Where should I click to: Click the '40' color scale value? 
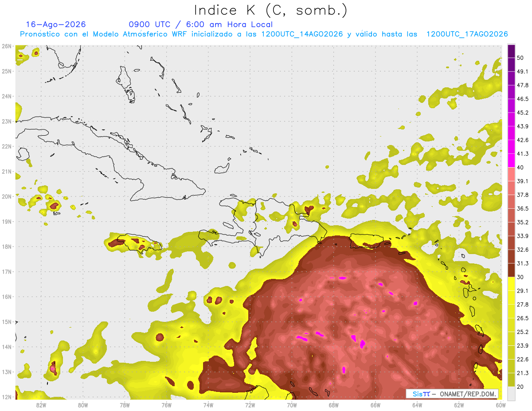[x=520, y=168]
